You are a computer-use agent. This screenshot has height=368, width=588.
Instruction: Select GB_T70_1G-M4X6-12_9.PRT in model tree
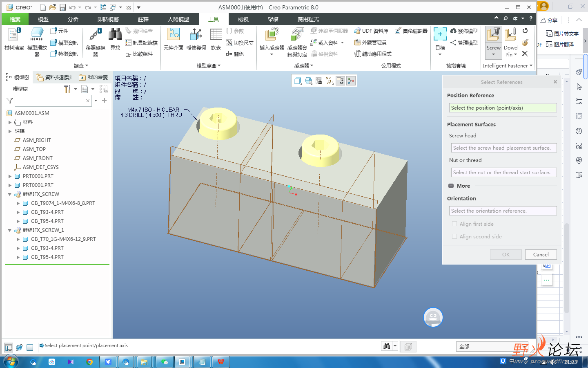tap(63, 239)
